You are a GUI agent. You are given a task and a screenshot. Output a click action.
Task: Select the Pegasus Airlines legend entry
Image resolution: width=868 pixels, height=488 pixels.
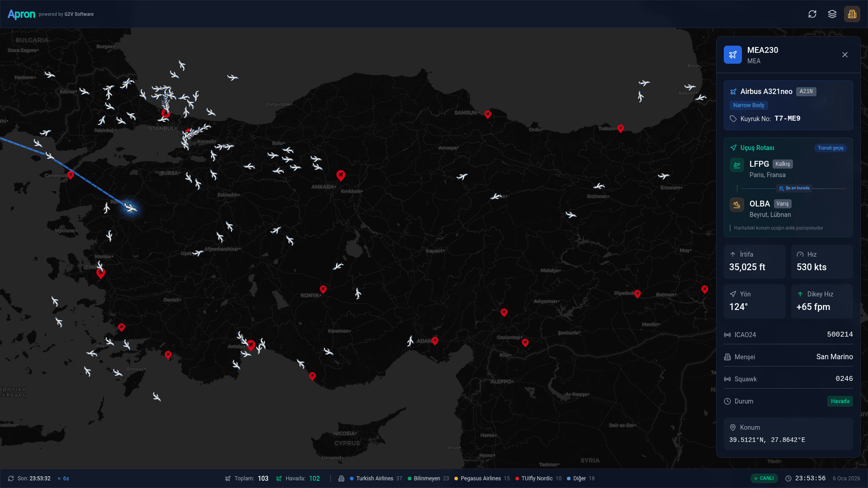pos(481,478)
